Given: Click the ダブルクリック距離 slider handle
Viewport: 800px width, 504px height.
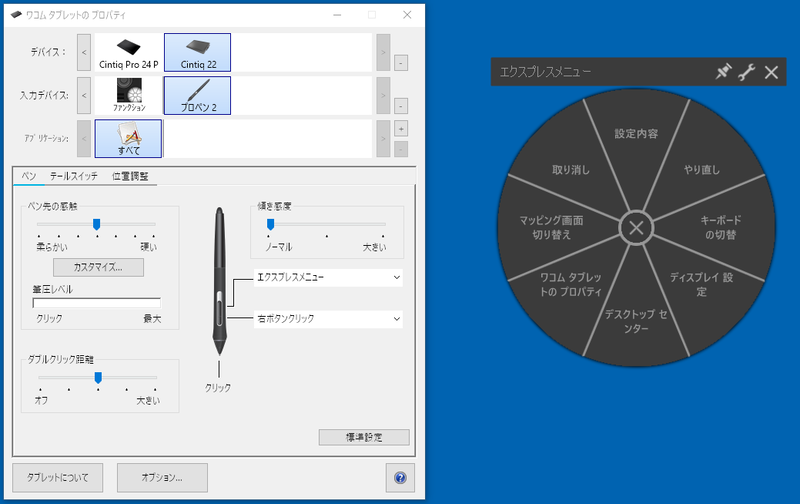Looking at the screenshot, I should 98,377.
